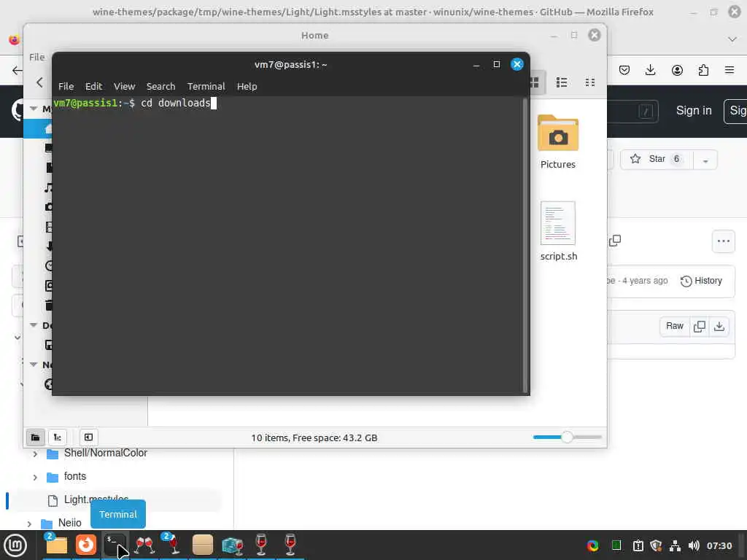Image resolution: width=747 pixels, height=560 pixels.
Task: Hide the file manager sidebar
Action: point(88,437)
